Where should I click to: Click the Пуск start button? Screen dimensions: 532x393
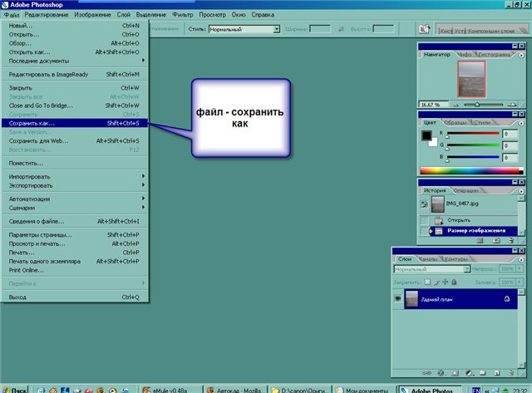pyautogui.click(x=15, y=387)
